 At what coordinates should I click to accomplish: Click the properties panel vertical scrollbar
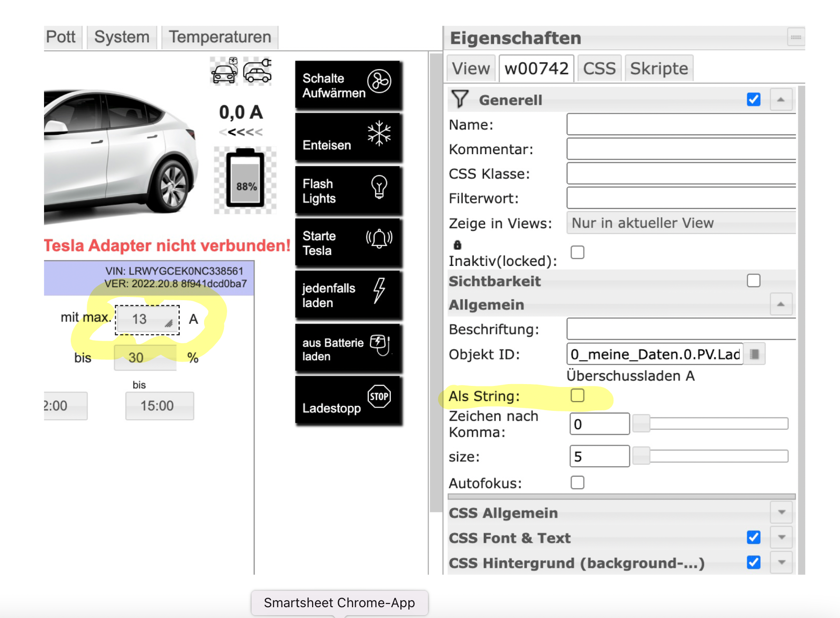(802, 330)
